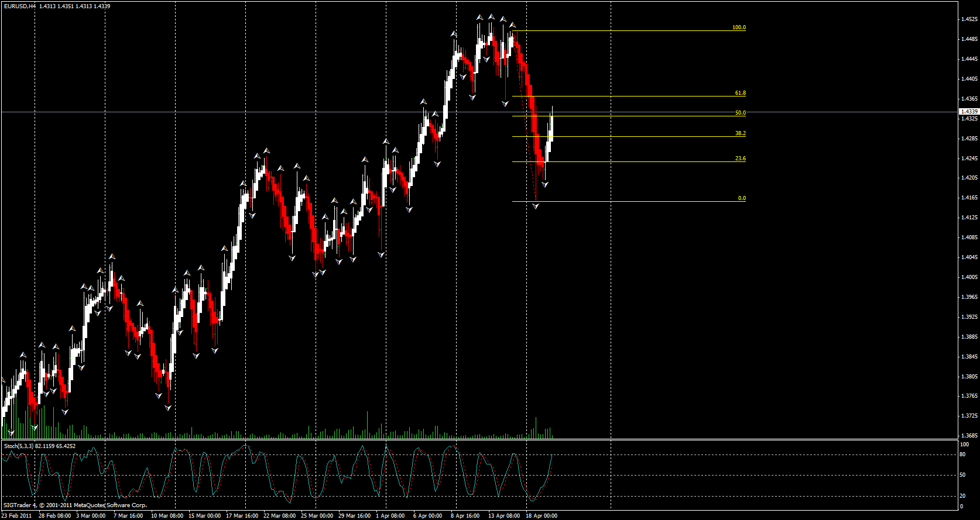Click the down fractal arrow below the 0.0 Fibonacci line

[x=536, y=206]
